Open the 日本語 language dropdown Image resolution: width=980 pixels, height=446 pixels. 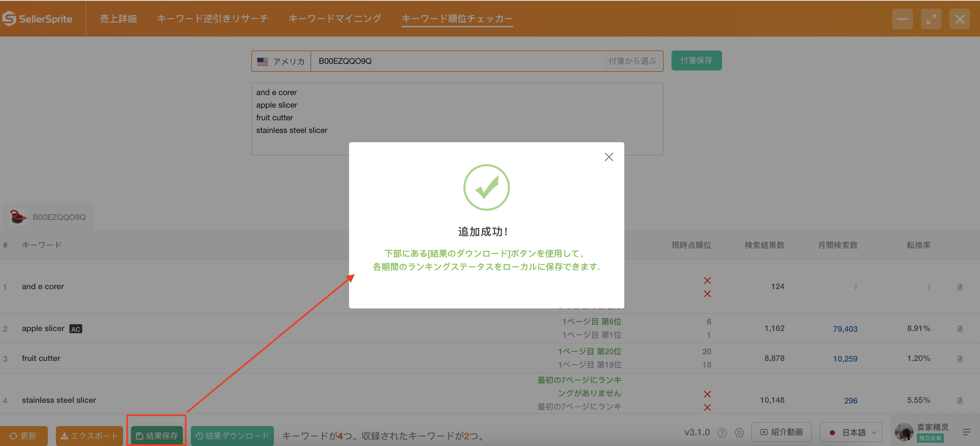click(851, 432)
